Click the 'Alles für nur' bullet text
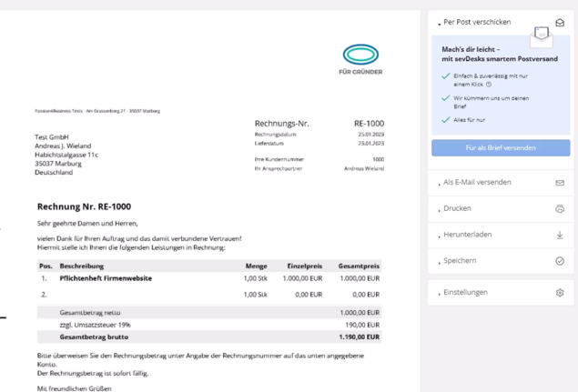Screen dimensions: 578x392 pos(469,120)
